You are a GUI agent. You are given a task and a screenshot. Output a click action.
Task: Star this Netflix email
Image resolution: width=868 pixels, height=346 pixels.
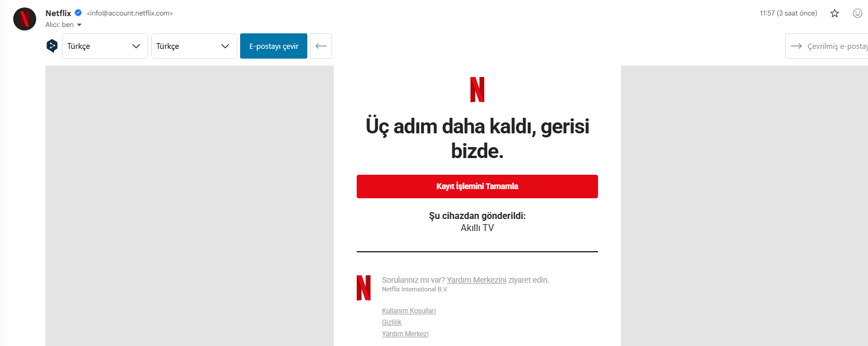point(835,13)
